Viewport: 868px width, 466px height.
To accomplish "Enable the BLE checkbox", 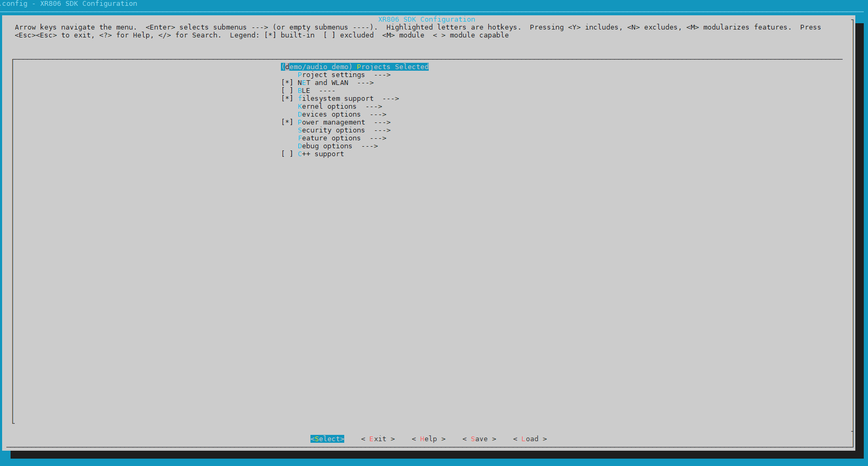I will click(287, 91).
